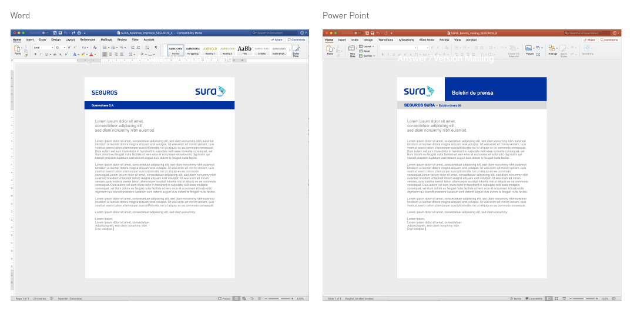644x313 pixels.
Task: Click the text highlight color in Word
Action: click(83, 54)
